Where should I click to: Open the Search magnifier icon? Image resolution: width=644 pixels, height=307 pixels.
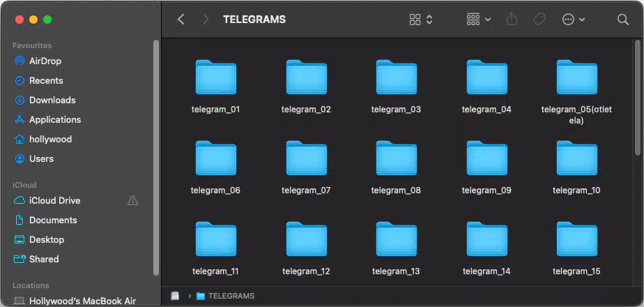pyautogui.click(x=623, y=20)
